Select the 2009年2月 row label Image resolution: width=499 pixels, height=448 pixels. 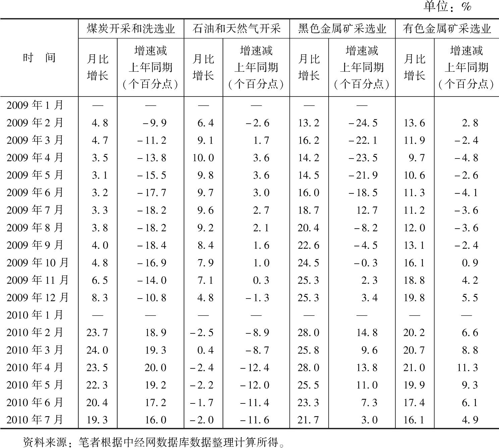pos(35,123)
